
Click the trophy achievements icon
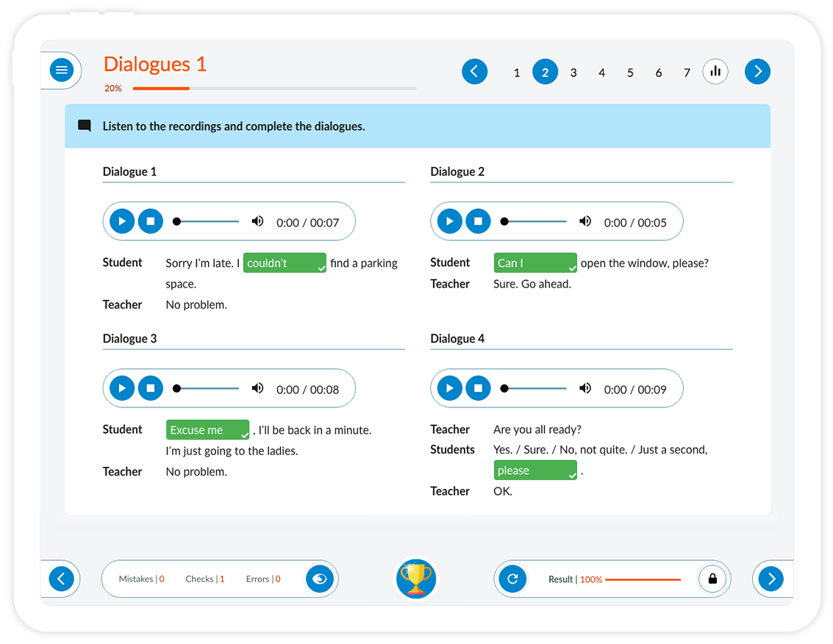416,579
